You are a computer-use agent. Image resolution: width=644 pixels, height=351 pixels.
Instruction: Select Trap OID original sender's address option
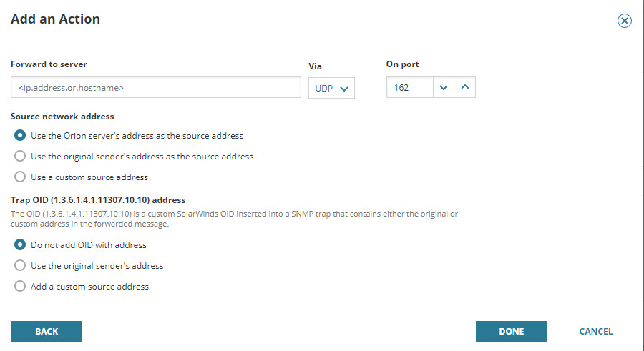21,266
